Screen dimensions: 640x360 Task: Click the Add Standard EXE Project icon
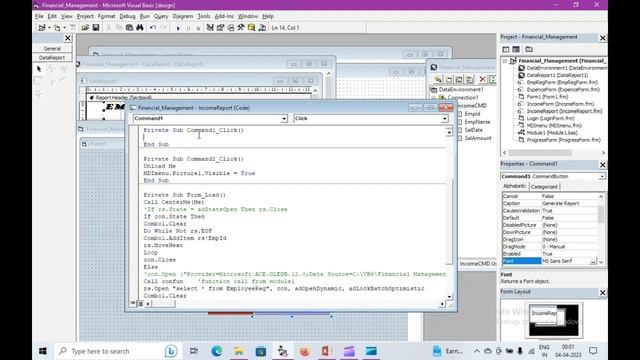point(42,28)
